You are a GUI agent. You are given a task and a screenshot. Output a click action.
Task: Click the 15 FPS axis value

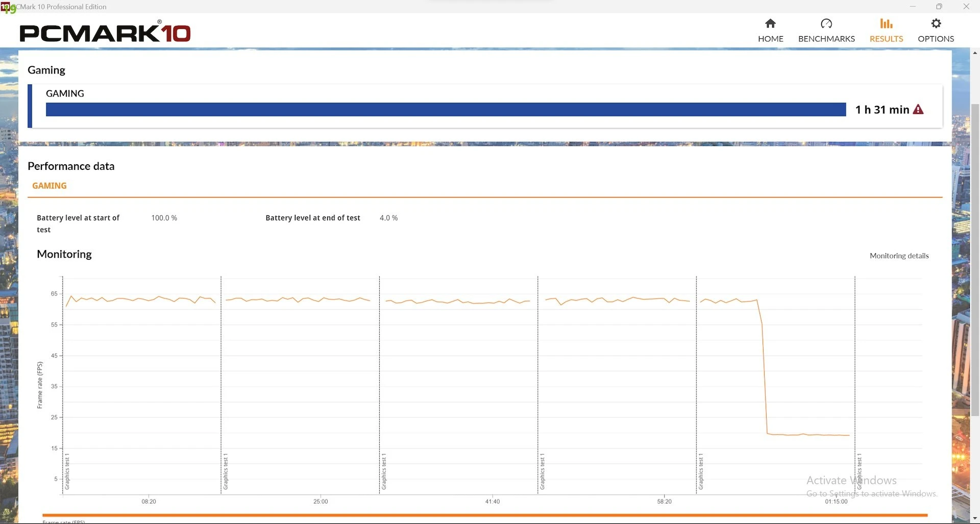pos(54,448)
